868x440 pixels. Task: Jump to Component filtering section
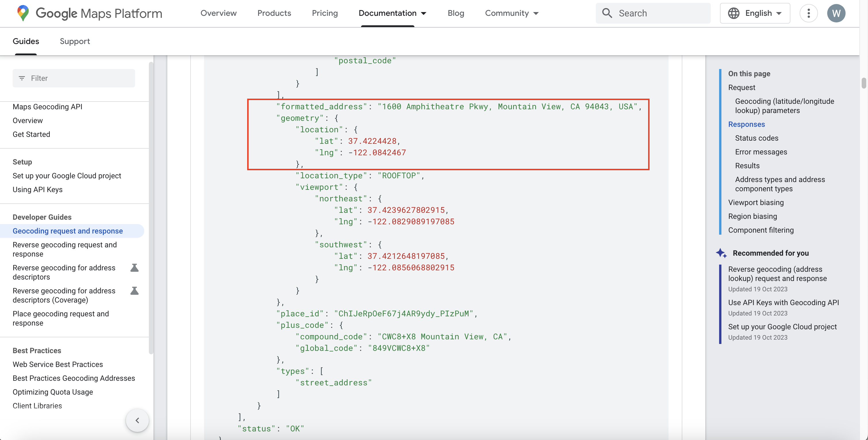click(x=761, y=230)
